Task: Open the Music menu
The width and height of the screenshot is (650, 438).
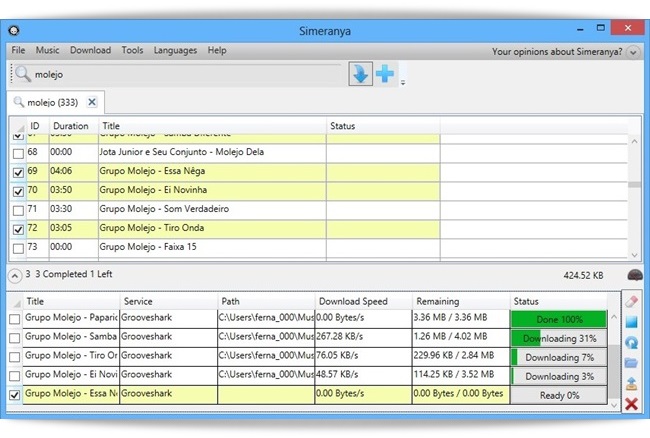Action: (x=47, y=50)
